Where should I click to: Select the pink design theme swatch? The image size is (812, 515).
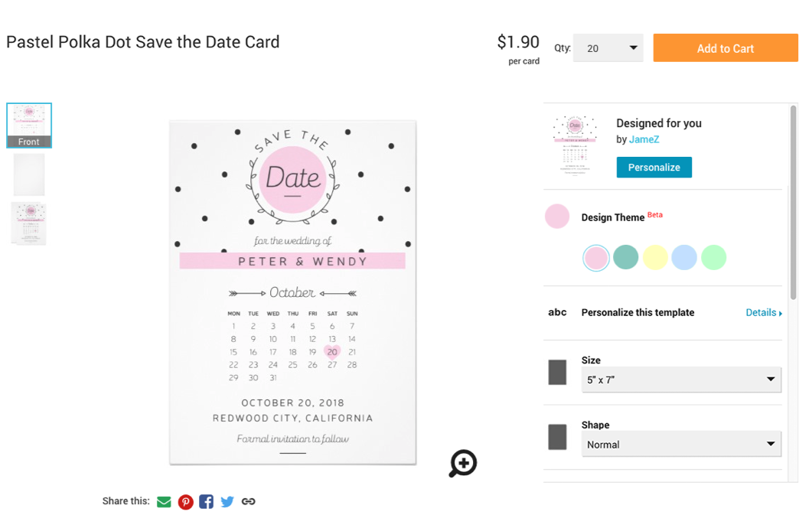[596, 258]
